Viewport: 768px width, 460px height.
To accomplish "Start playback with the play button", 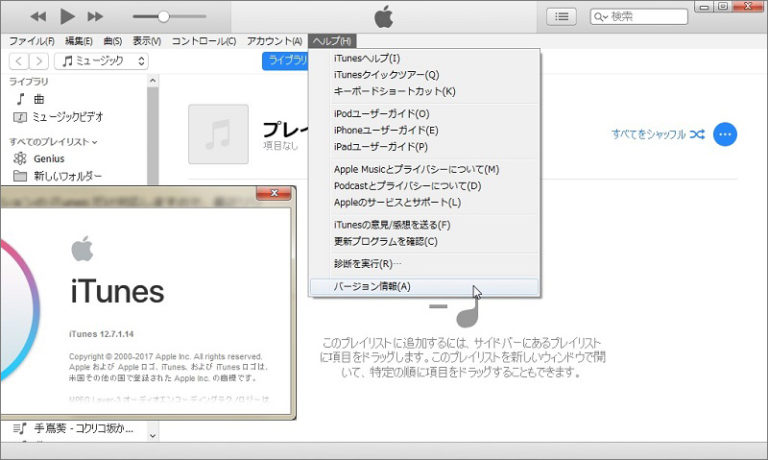I will (x=67, y=17).
